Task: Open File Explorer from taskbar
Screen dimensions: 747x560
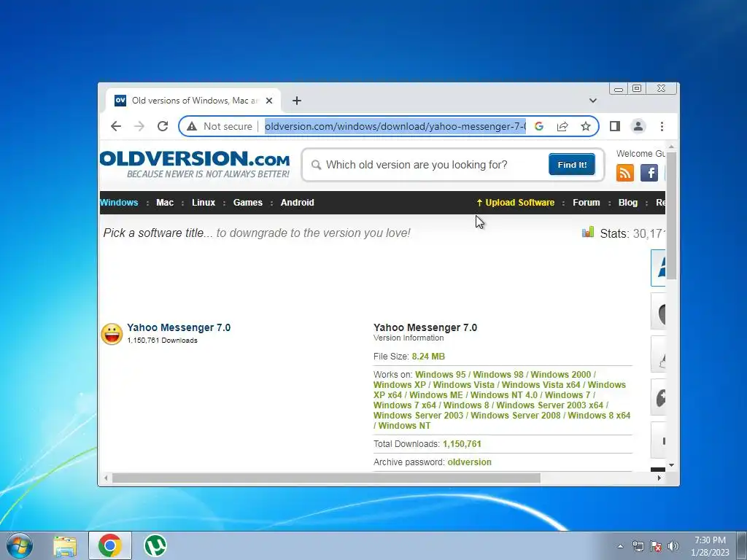Action: point(65,545)
